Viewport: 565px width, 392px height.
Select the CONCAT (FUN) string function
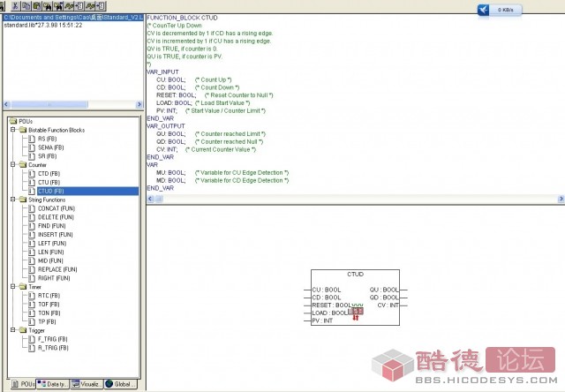(x=54, y=208)
